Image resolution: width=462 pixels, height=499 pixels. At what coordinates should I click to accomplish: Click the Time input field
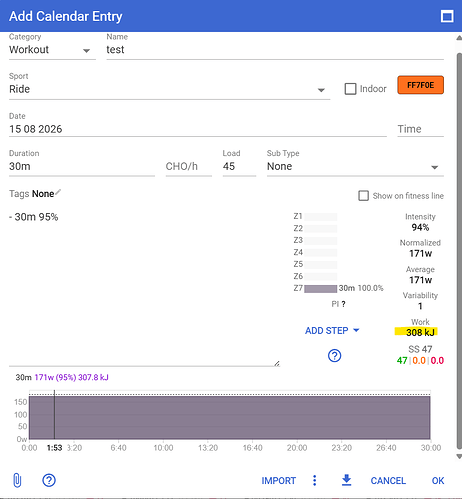[x=420, y=129]
